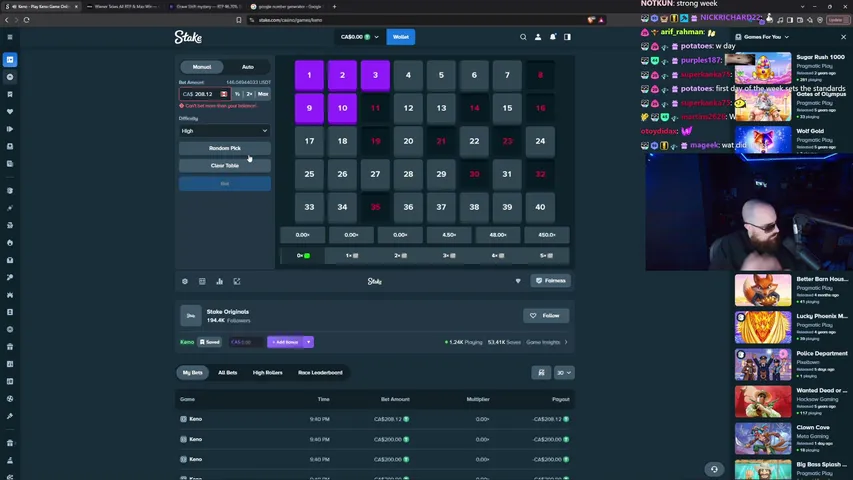Select the 48.00× payout multiplier box
The width and height of the screenshot is (853, 480).
[498, 235]
